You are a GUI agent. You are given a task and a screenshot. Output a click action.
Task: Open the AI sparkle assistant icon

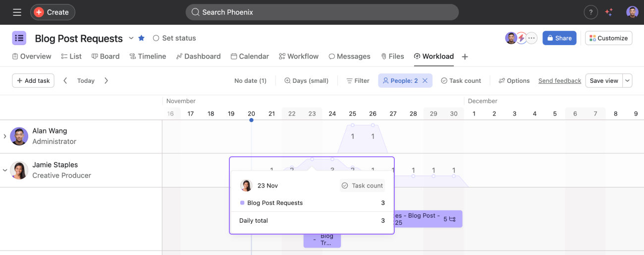click(x=609, y=12)
